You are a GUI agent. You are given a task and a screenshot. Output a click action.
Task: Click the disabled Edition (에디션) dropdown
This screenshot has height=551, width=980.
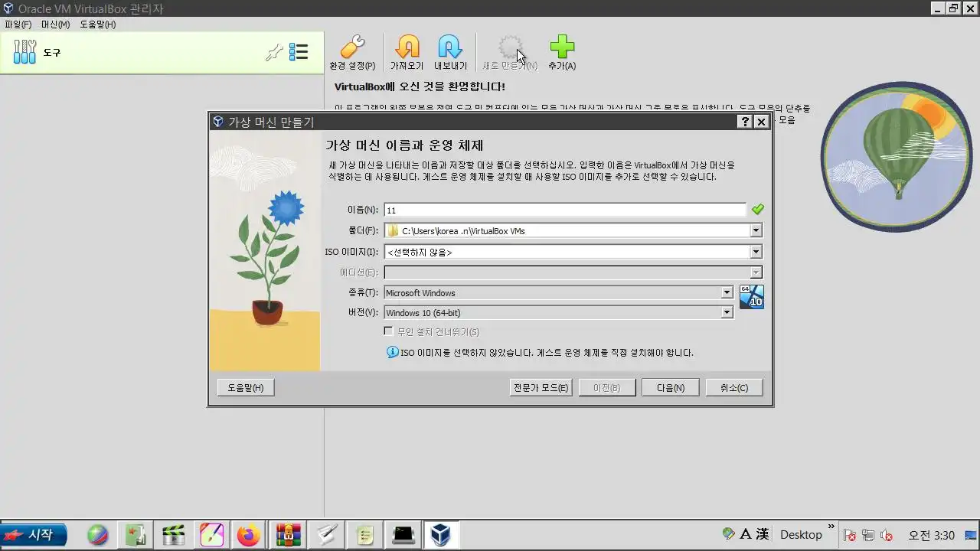[x=573, y=272]
